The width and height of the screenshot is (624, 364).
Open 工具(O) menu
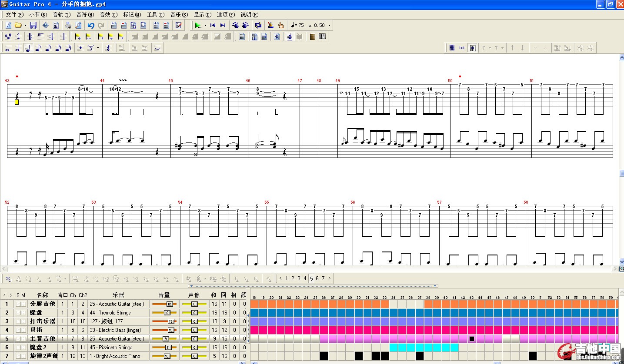tap(156, 14)
